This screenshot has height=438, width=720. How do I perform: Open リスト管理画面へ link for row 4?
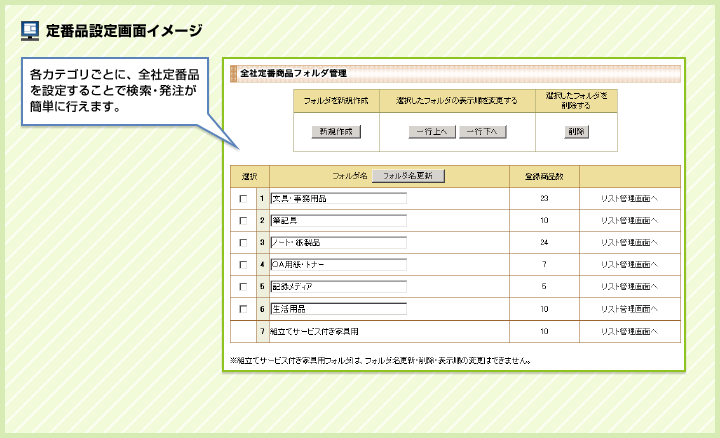[630, 265]
